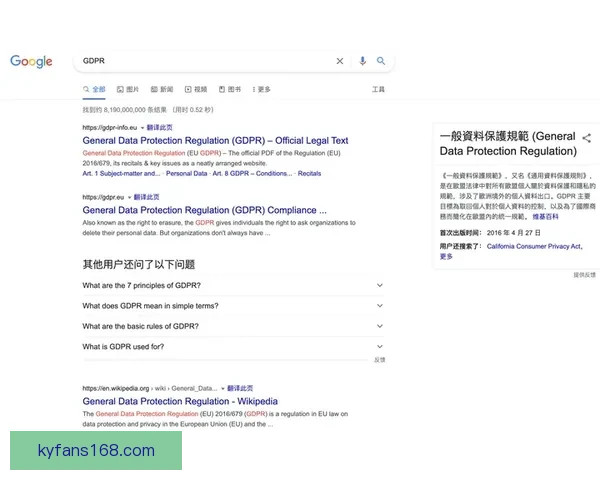
Task: Open GDPR Official Legal Text result
Action: tap(215, 140)
